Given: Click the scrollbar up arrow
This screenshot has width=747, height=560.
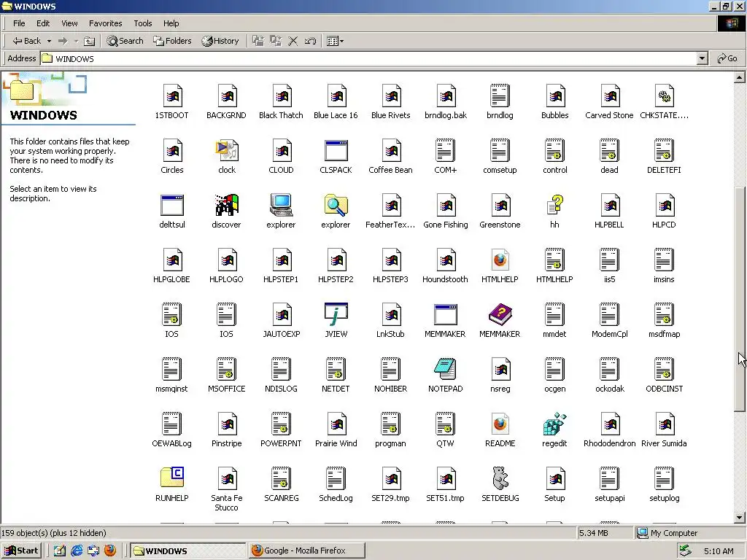Looking at the screenshot, I should tap(740, 77).
